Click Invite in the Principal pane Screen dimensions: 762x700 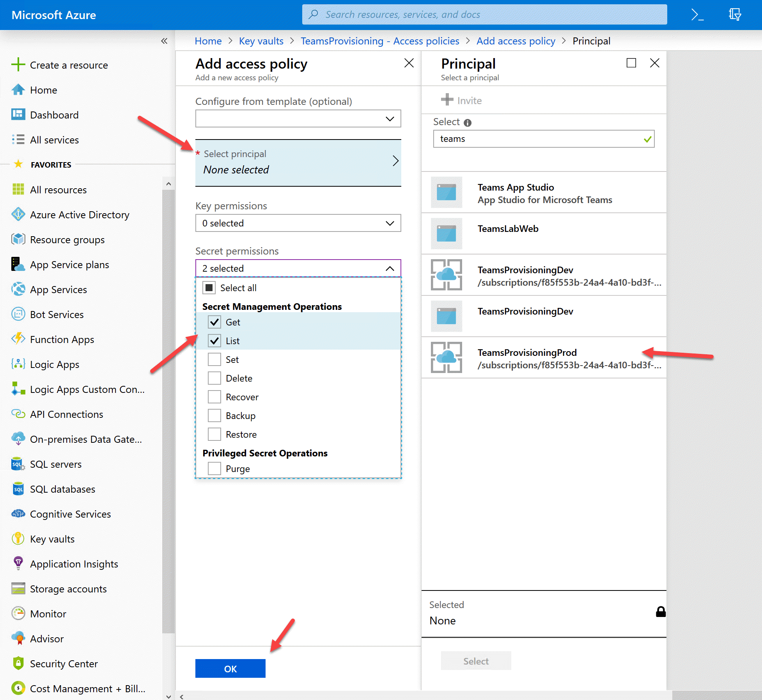click(x=461, y=100)
